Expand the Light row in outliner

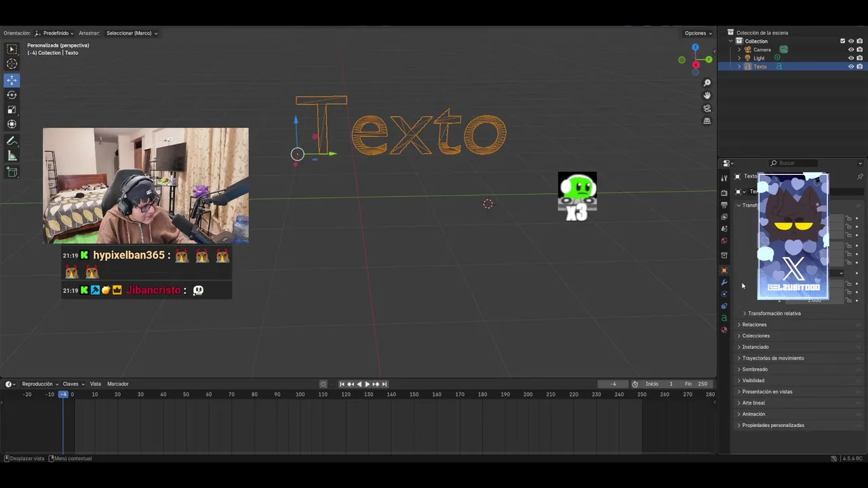click(739, 58)
